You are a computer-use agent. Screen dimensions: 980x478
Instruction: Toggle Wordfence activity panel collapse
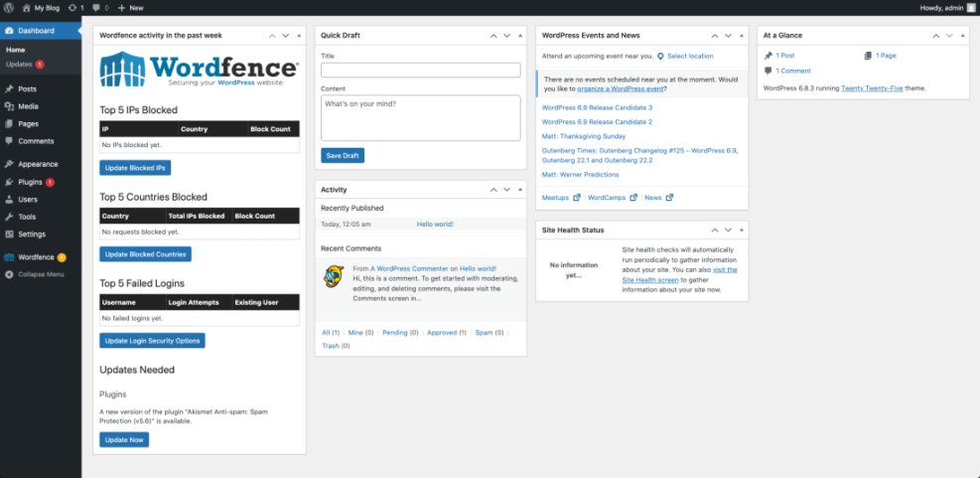[299, 36]
